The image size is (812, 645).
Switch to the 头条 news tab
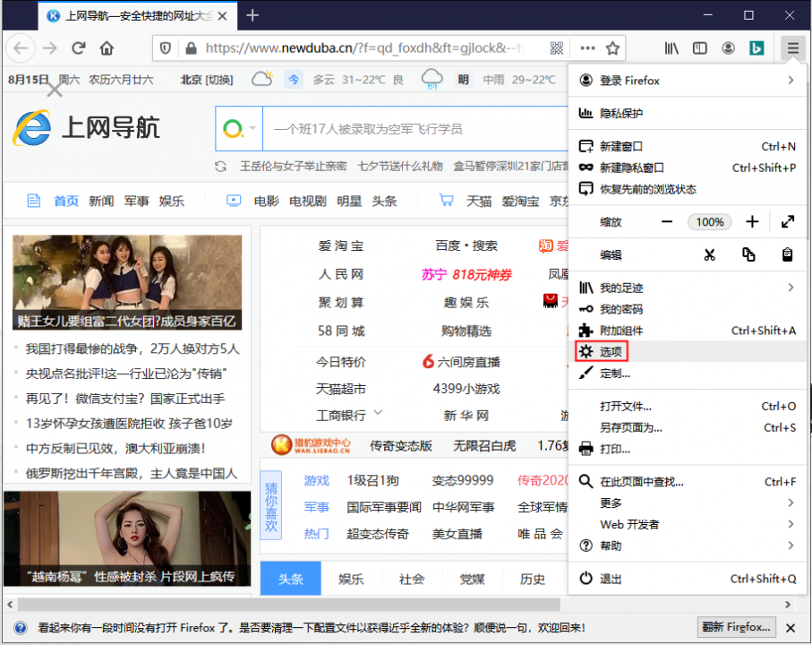[x=291, y=579]
